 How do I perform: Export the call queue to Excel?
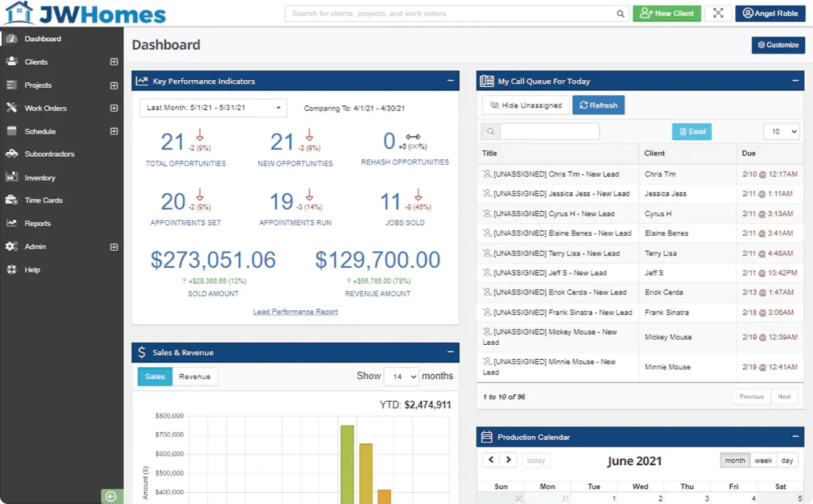click(x=691, y=132)
